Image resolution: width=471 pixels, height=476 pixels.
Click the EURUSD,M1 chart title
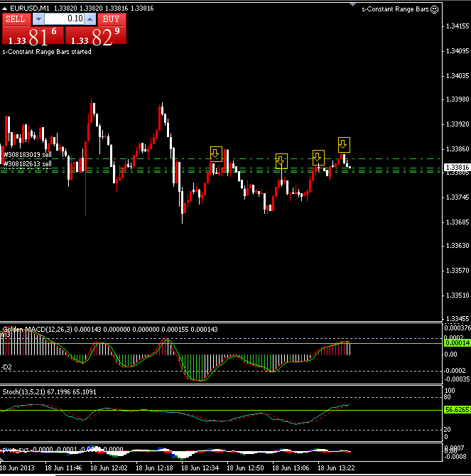click(x=29, y=9)
